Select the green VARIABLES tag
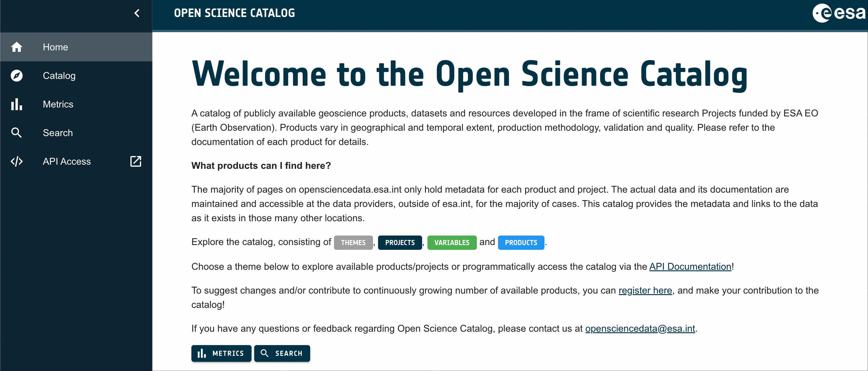 tap(452, 242)
